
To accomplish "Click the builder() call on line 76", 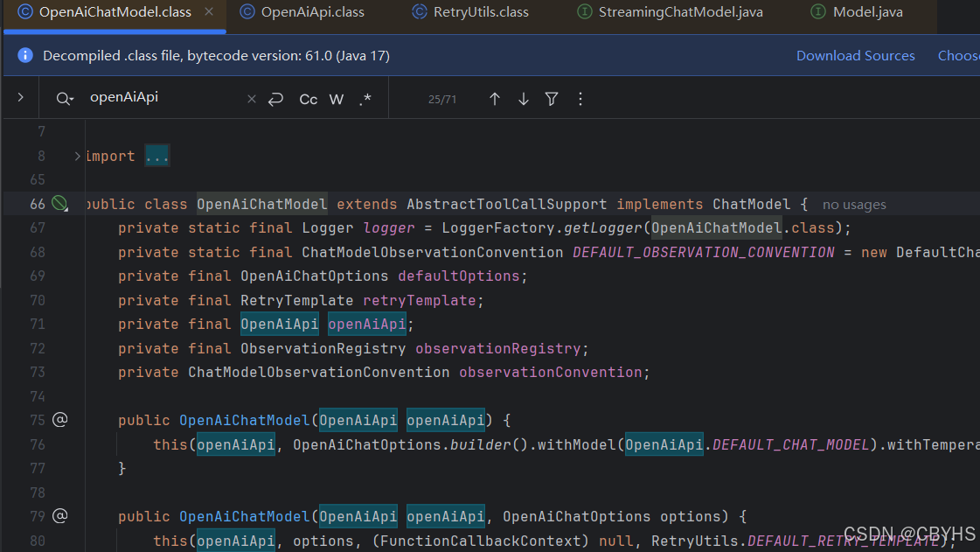I will (490, 445).
